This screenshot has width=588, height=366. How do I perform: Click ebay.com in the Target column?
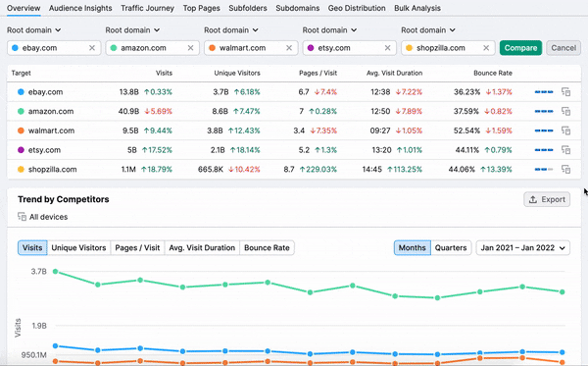pos(45,92)
